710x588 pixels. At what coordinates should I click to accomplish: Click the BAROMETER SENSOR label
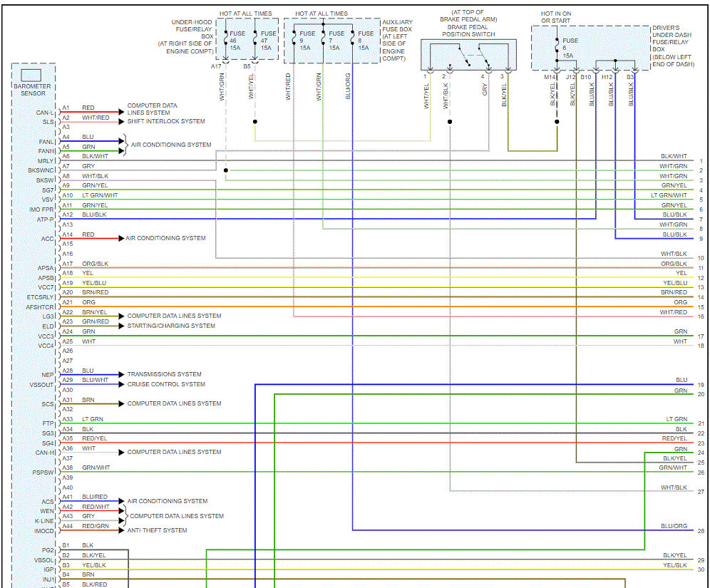(x=33, y=90)
